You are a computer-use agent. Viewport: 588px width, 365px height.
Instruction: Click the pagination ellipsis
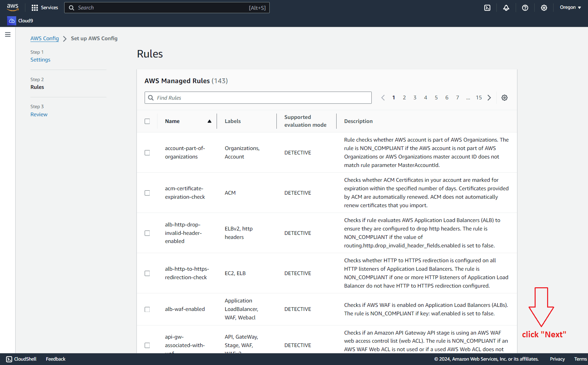(468, 98)
